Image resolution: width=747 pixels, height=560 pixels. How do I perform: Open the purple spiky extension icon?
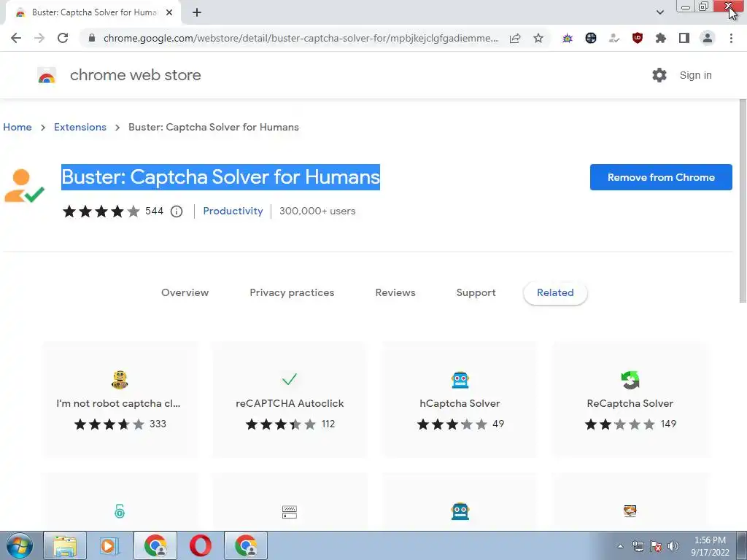point(567,38)
